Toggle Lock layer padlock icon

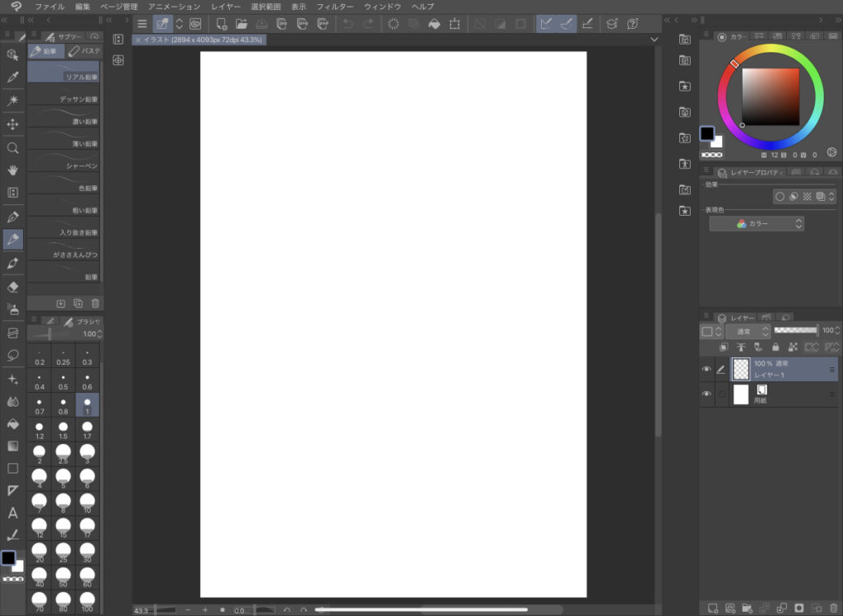tap(775, 348)
